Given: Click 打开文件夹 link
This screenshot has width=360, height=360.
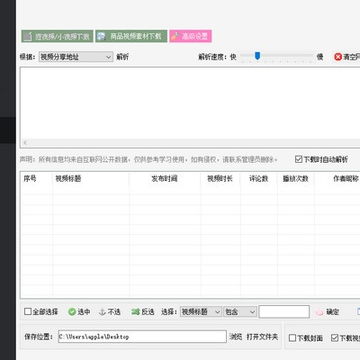Looking at the screenshot, I should [x=262, y=337].
